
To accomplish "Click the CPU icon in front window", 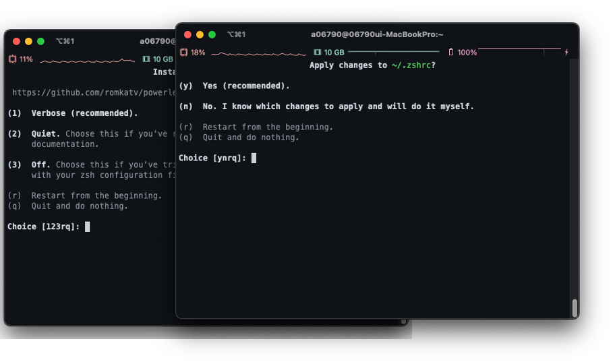I will [x=183, y=53].
